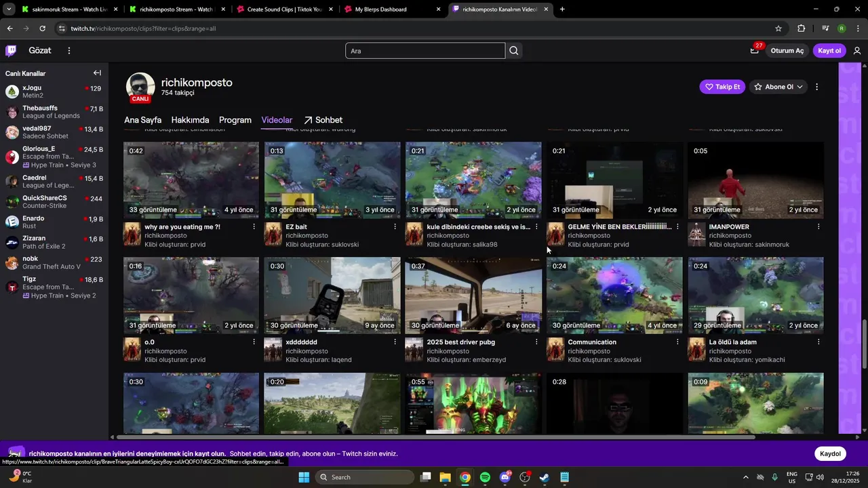868x488 pixels.
Task: Click the Ara search input field
Action: tap(425, 51)
